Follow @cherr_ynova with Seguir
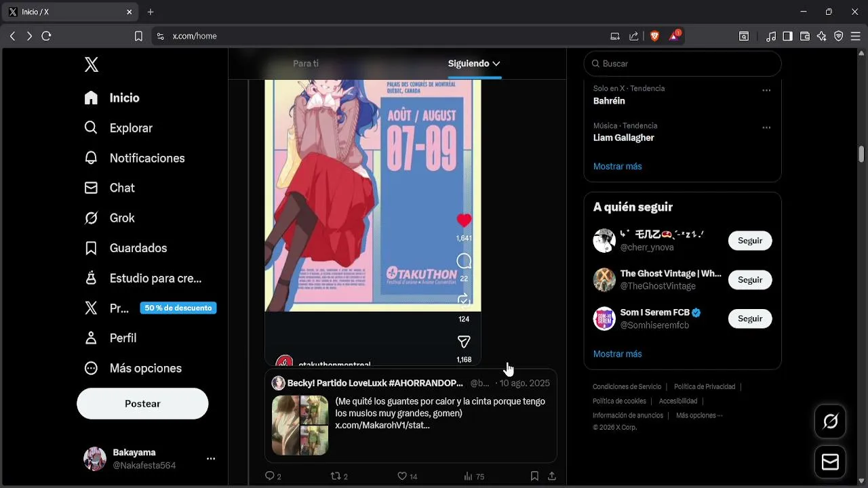Screen dimensions: 868x488 point(750,241)
